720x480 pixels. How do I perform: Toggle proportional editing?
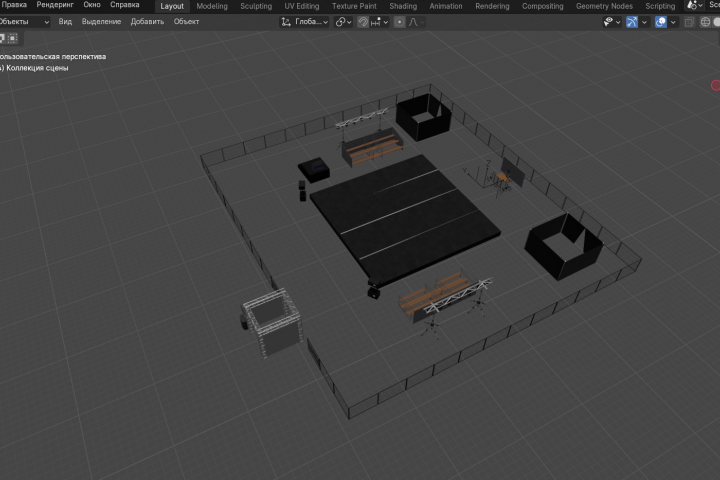coord(399,22)
